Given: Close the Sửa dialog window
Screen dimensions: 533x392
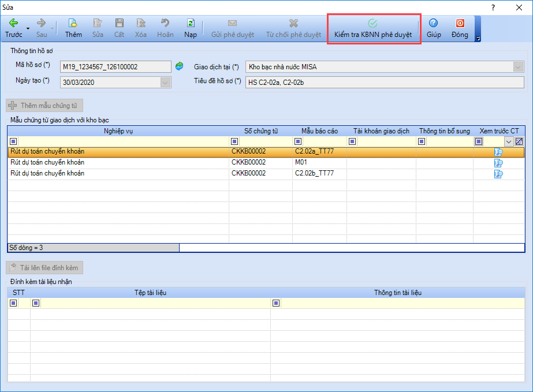Looking at the screenshot, I should (x=519, y=8).
